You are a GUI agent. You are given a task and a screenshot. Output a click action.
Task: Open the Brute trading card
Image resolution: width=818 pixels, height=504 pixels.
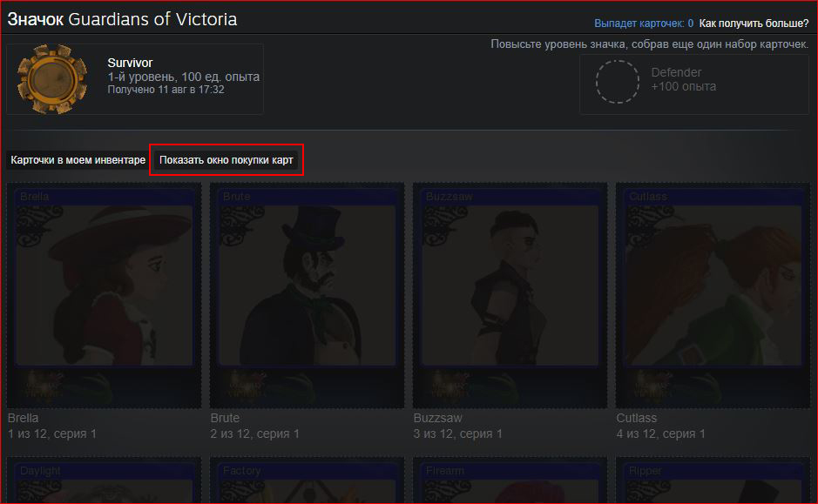click(x=307, y=295)
